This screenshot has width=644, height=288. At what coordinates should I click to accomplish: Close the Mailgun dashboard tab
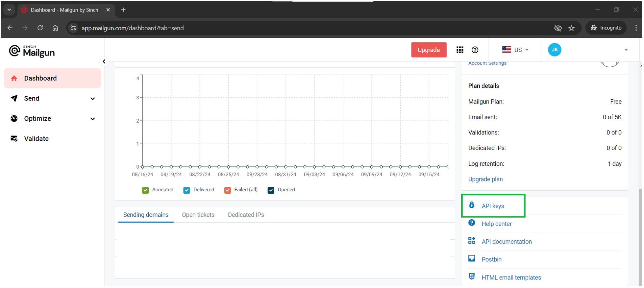108,10
